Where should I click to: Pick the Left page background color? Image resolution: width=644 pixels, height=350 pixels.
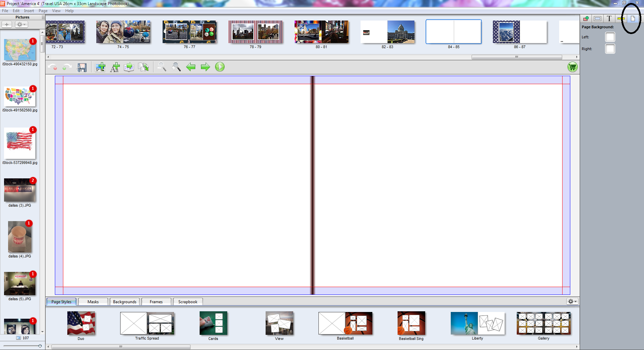(610, 37)
